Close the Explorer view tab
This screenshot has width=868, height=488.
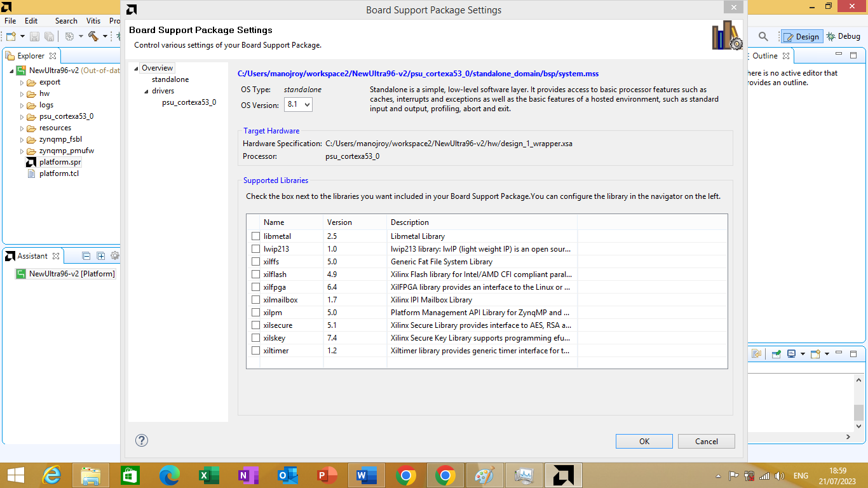coord(53,56)
